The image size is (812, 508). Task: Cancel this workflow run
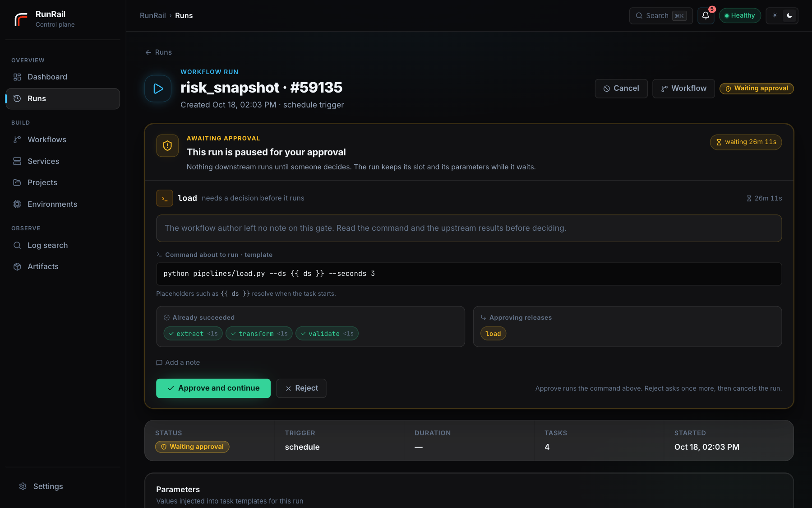click(621, 89)
